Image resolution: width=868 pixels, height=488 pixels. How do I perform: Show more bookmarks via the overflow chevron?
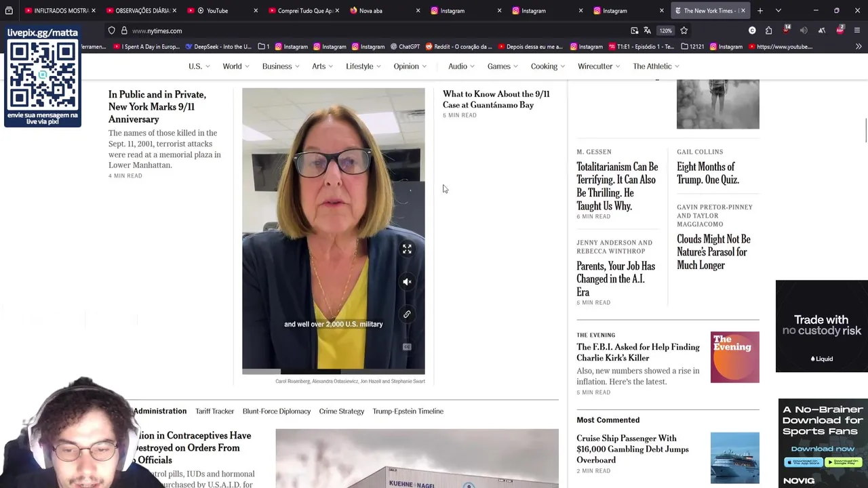click(859, 47)
